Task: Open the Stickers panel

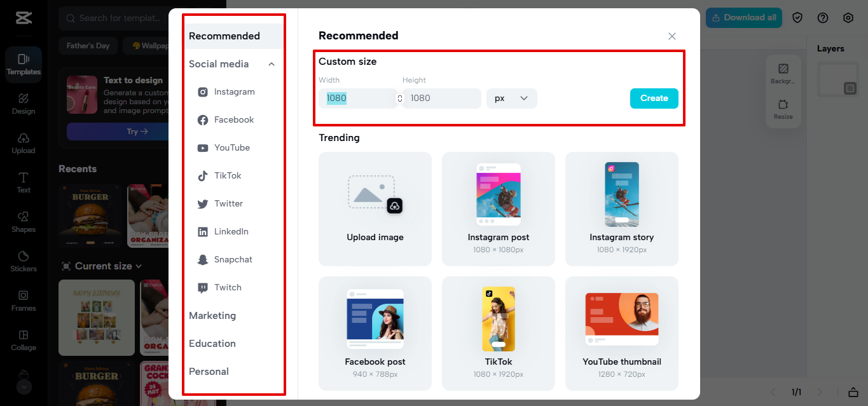Action: (x=24, y=262)
